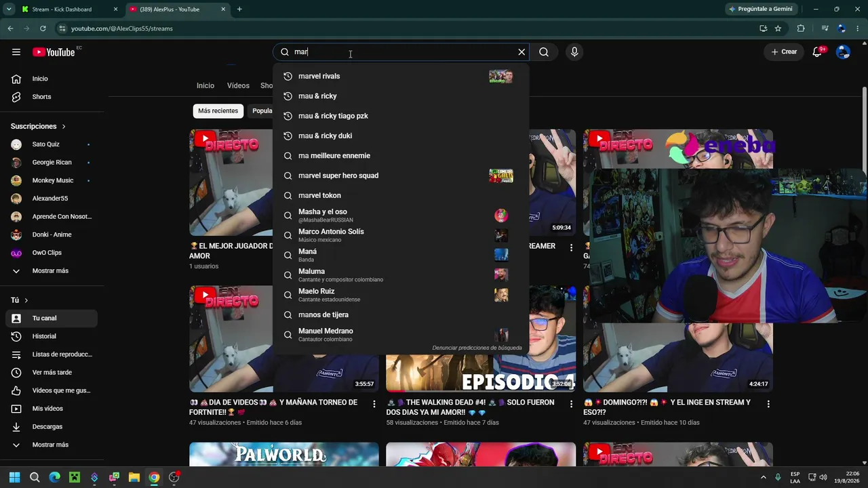Click the microphone icon in system tray
The image size is (868, 488).
(778, 477)
